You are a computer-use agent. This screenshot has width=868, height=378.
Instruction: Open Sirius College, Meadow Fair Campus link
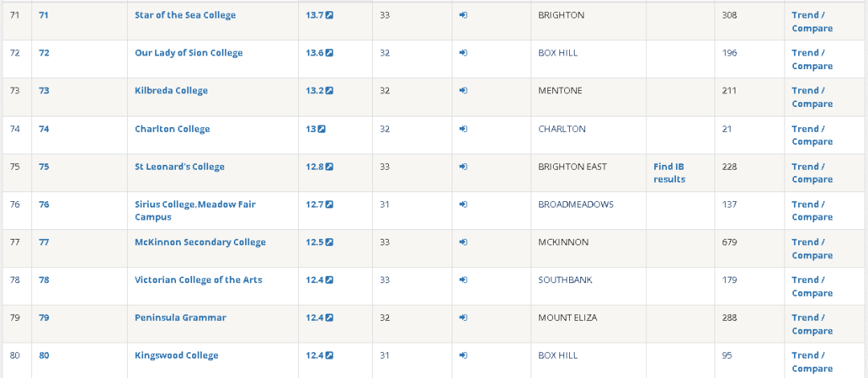[x=194, y=211]
